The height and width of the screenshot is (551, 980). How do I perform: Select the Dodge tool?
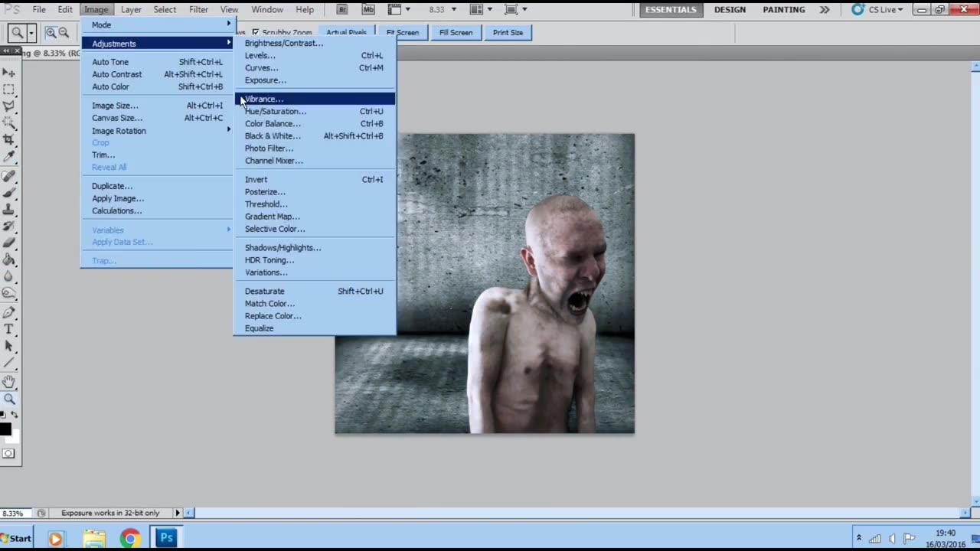click(x=9, y=294)
